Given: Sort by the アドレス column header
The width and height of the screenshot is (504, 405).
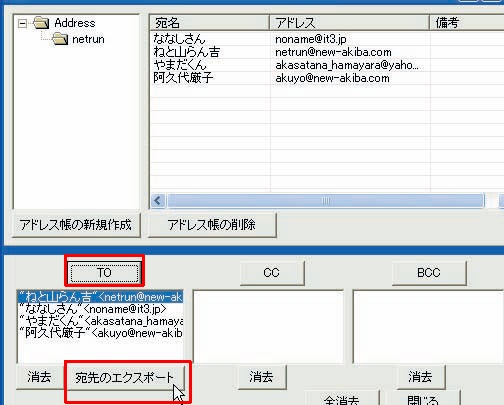Looking at the screenshot, I should click(x=349, y=23).
